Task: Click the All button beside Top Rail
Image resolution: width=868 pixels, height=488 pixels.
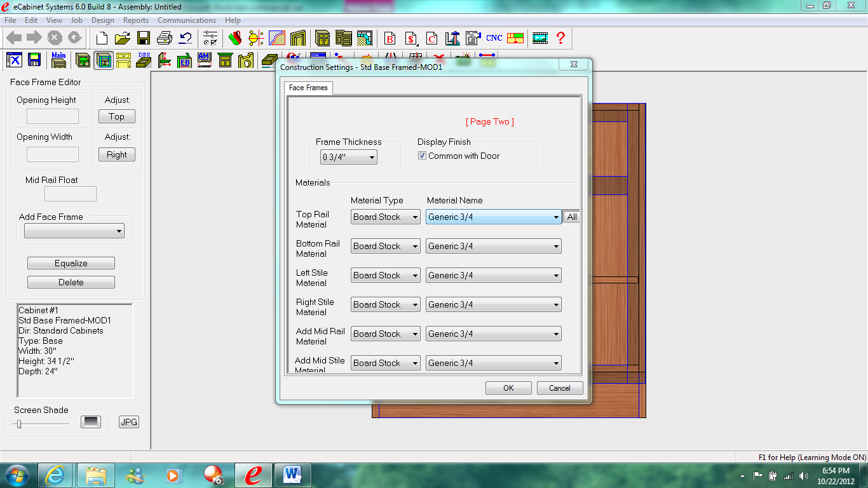Action: click(x=572, y=217)
